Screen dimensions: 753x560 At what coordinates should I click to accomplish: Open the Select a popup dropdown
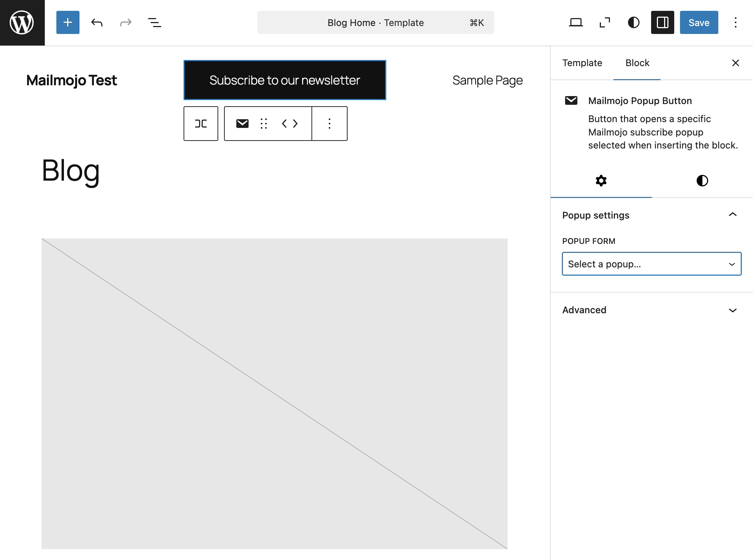[652, 264]
